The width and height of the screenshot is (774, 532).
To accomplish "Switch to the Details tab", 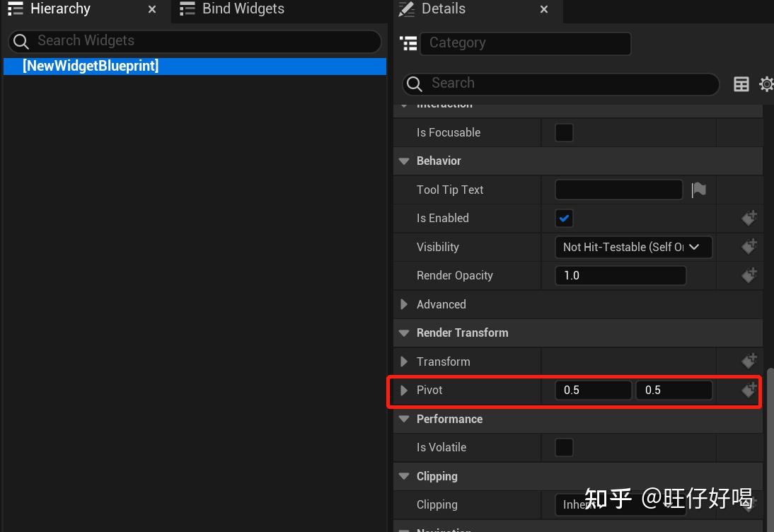I will click(x=446, y=8).
